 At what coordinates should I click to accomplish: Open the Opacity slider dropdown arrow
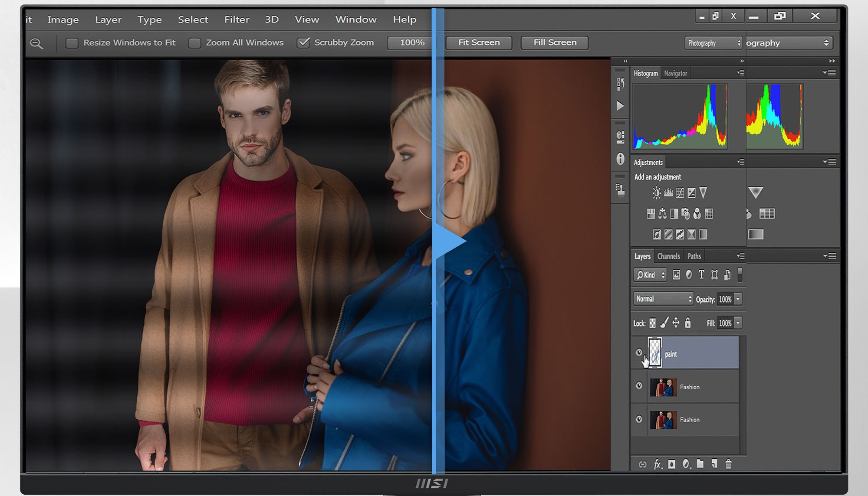pyautogui.click(x=738, y=299)
